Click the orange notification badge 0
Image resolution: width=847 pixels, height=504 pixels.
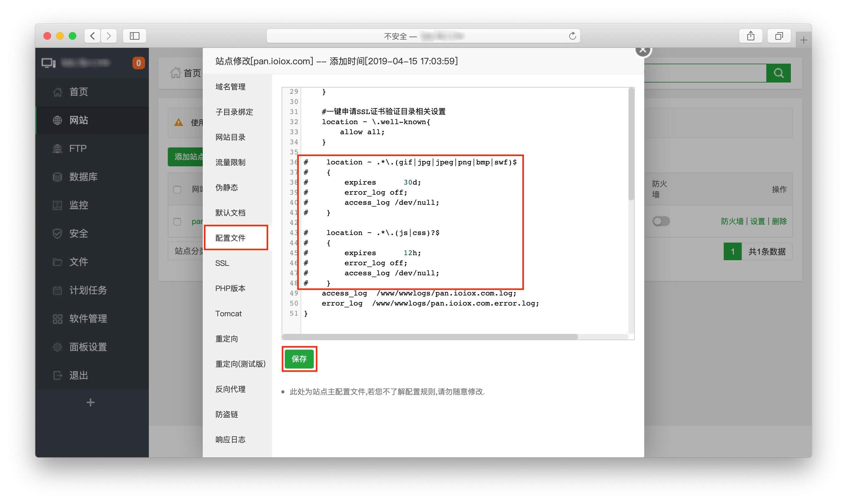click(138, 63)
